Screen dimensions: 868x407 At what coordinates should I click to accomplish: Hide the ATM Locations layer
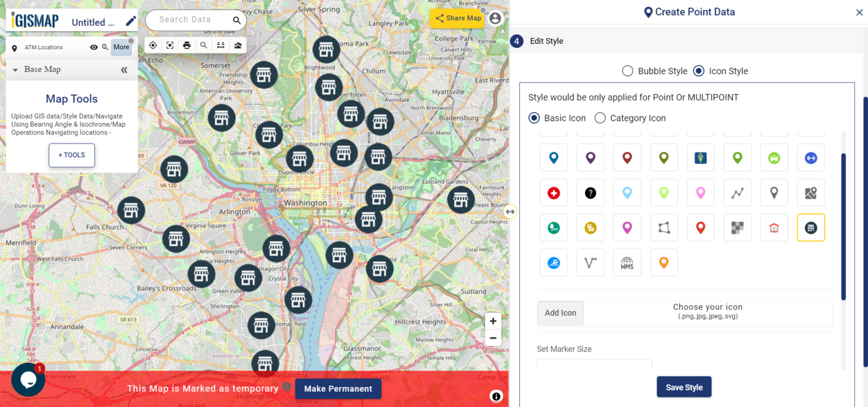(x=94, y=47)
